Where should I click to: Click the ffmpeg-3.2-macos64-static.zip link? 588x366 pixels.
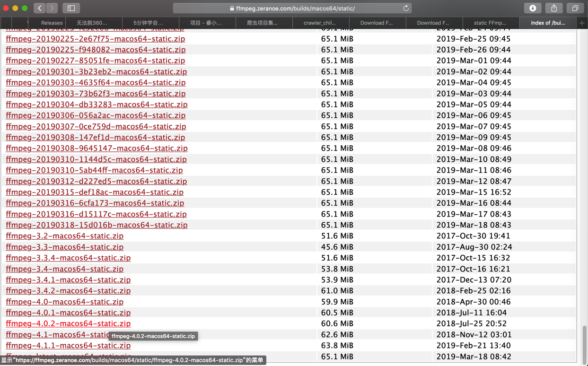(64, 235)
